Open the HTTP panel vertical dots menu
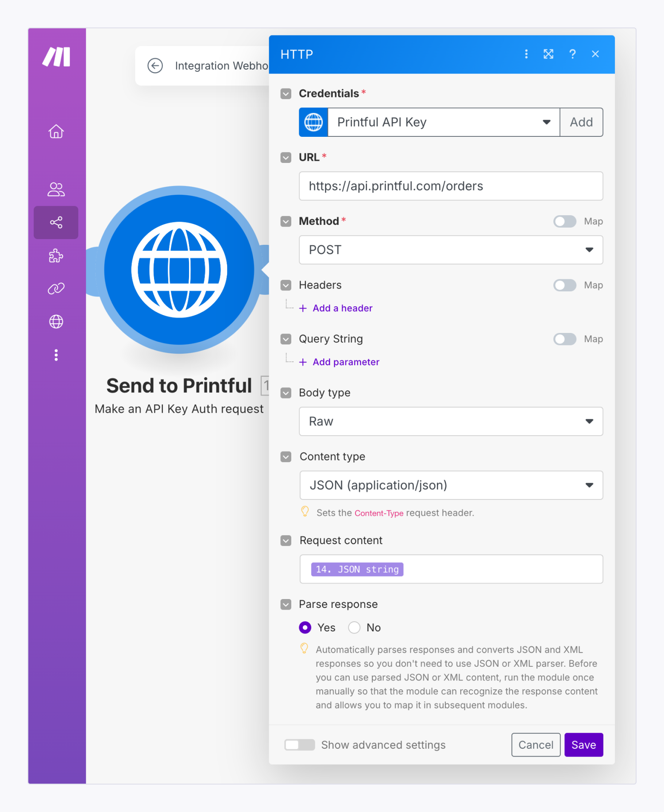 point(526,54)
